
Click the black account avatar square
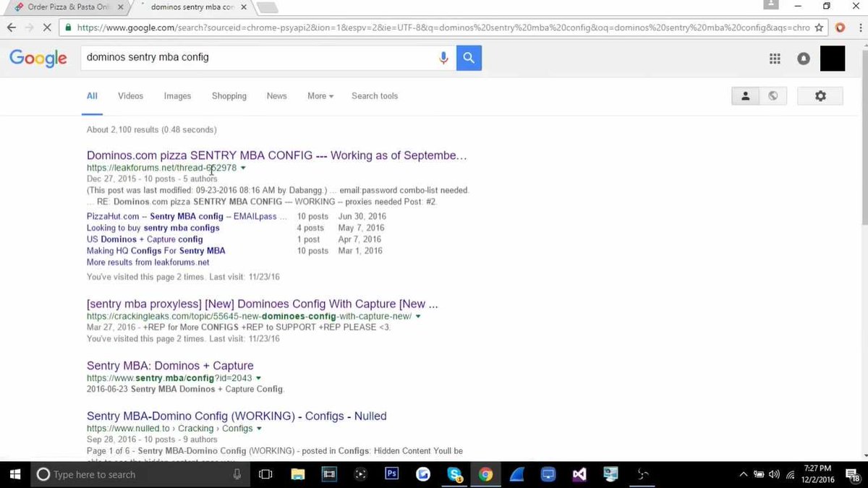(833, 59)
